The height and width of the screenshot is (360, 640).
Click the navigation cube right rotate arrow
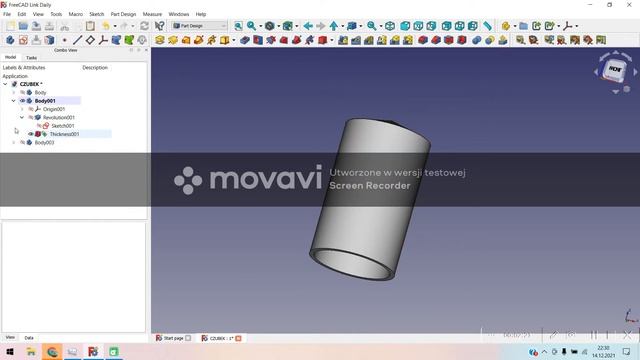click(x=635, y=72)
